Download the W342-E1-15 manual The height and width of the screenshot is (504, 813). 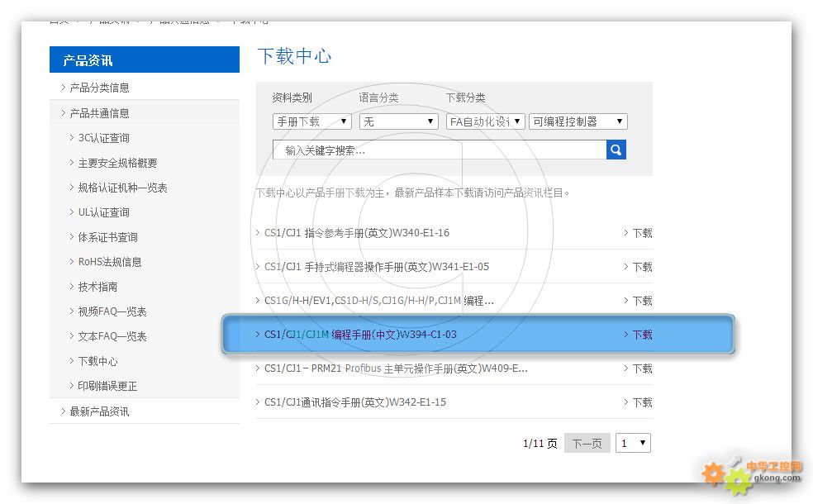tap(642, 403)
